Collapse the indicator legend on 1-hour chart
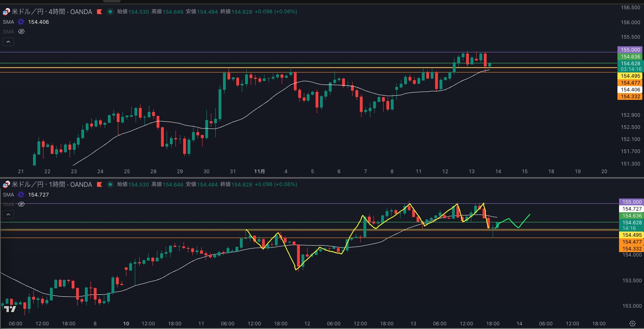This screenshot has height=329, width=644. [8, 214]
